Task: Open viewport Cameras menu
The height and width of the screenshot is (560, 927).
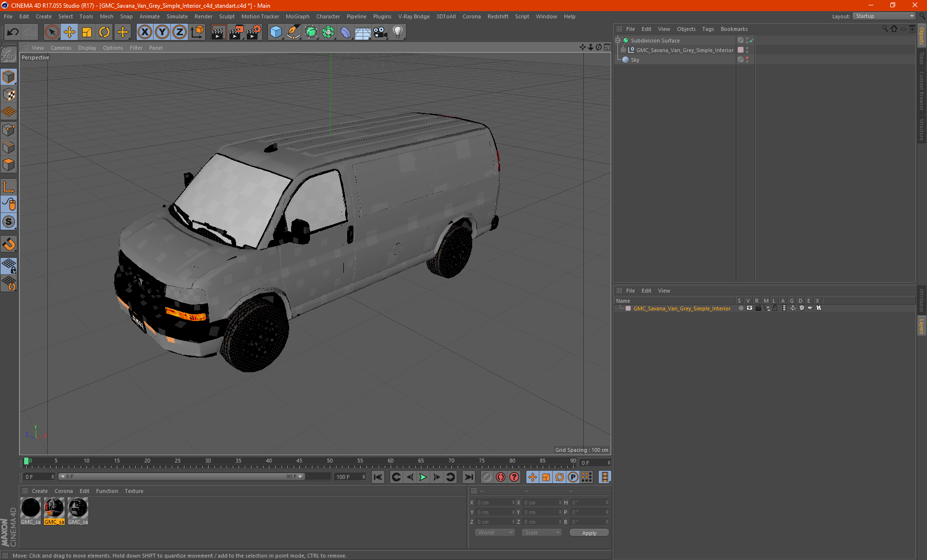Action: click(x=61, y=48)
